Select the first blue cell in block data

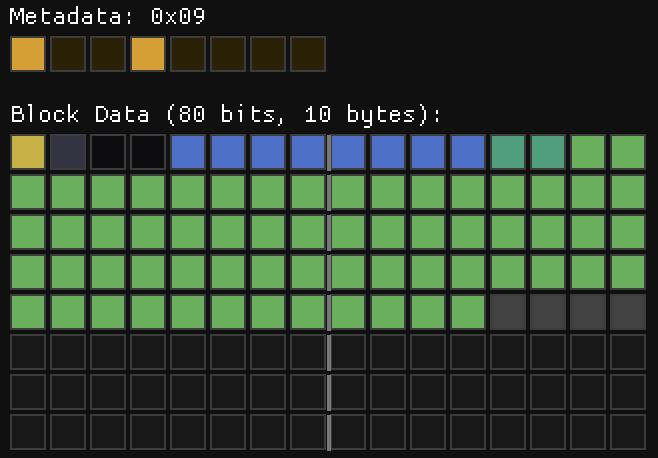click(188, 152)
